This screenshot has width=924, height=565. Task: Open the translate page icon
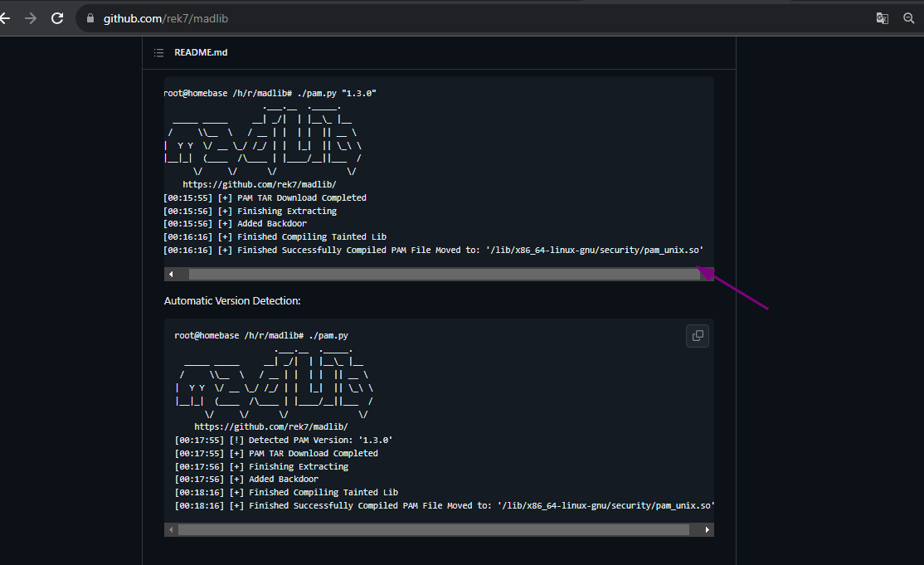[883, 18]
